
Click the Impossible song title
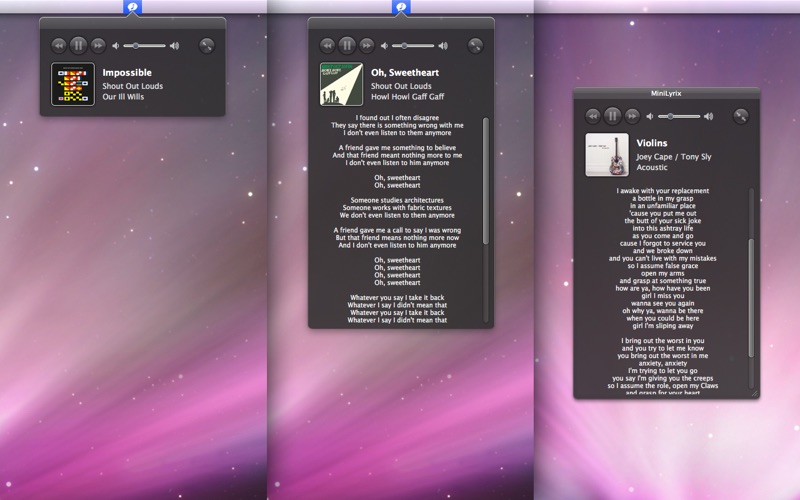127,72
